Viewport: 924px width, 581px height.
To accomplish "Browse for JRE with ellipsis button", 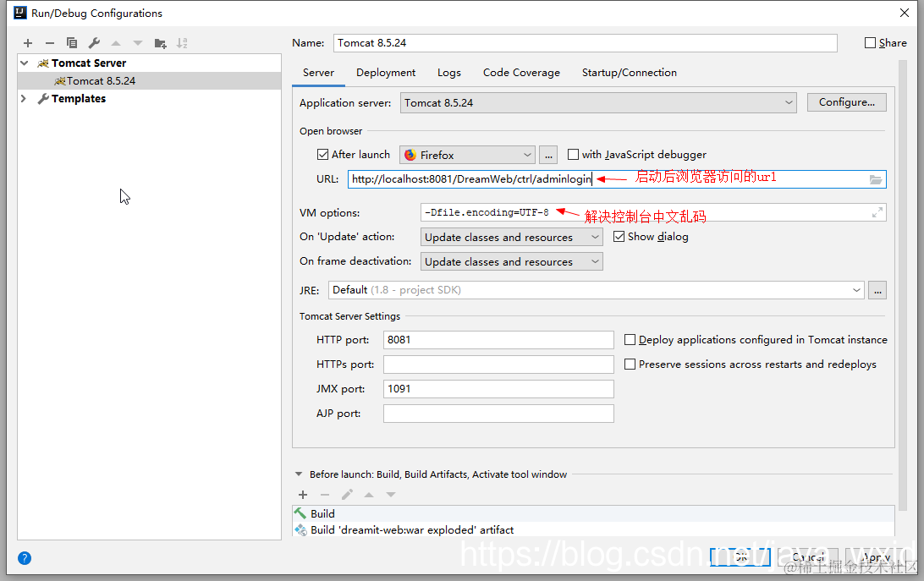I will [877, 290].
